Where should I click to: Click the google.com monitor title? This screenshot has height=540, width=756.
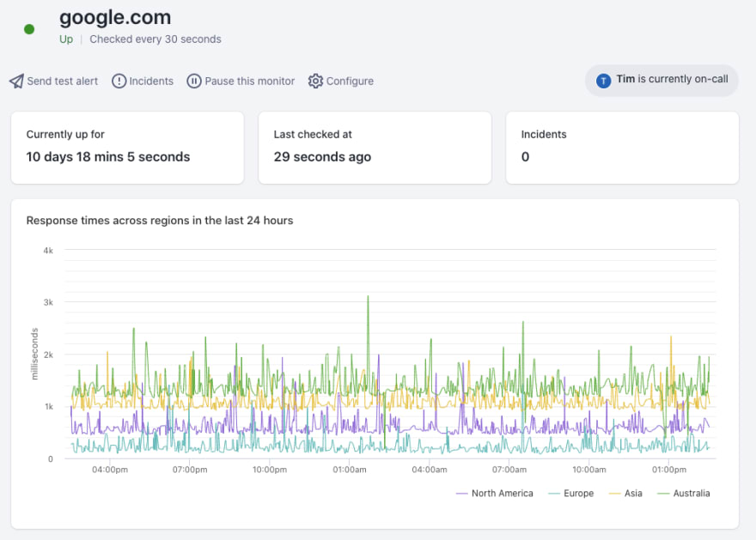tap(115, 17)
